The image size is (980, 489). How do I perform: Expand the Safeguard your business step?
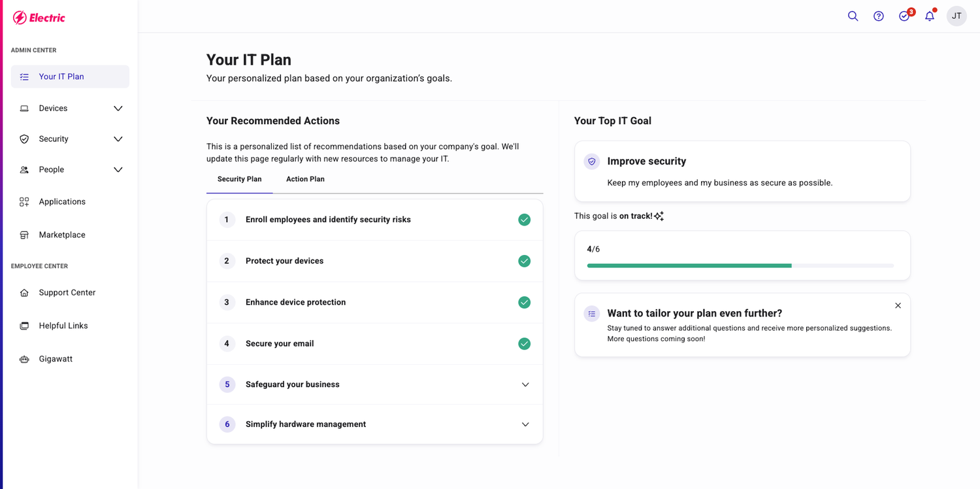click(x=525, y=384)
